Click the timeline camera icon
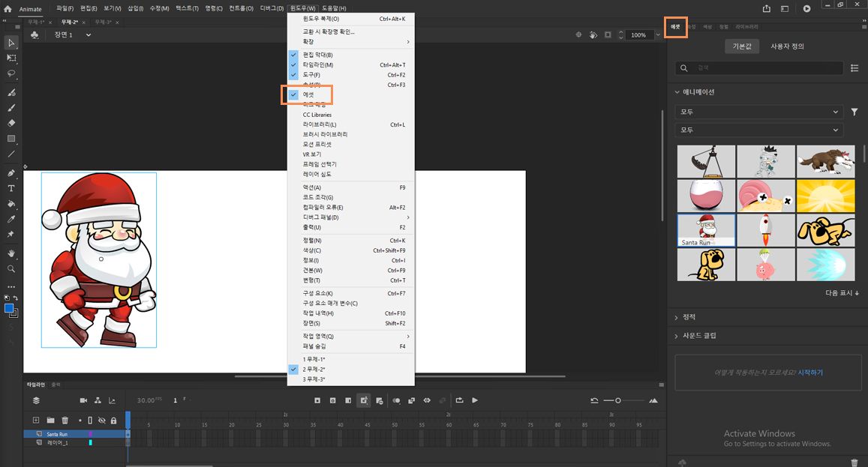This screenshot has height=467, width=868. pos(83,400)
